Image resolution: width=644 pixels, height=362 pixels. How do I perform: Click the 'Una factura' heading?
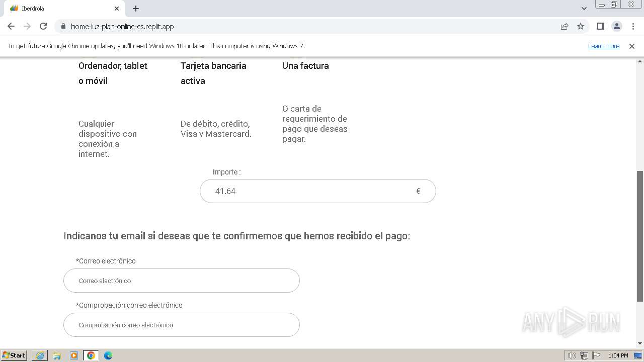pos(305,66)
